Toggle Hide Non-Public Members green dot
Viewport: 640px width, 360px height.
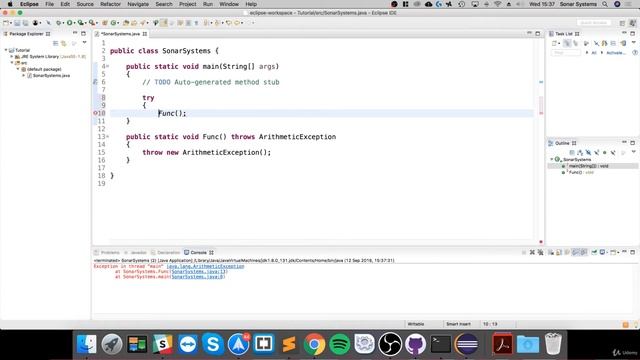(604, 152)
